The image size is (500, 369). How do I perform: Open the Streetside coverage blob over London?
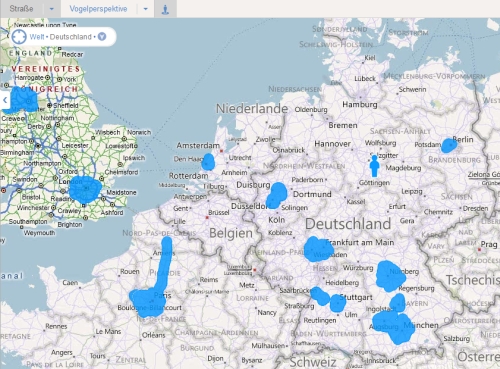coord(85,189)
